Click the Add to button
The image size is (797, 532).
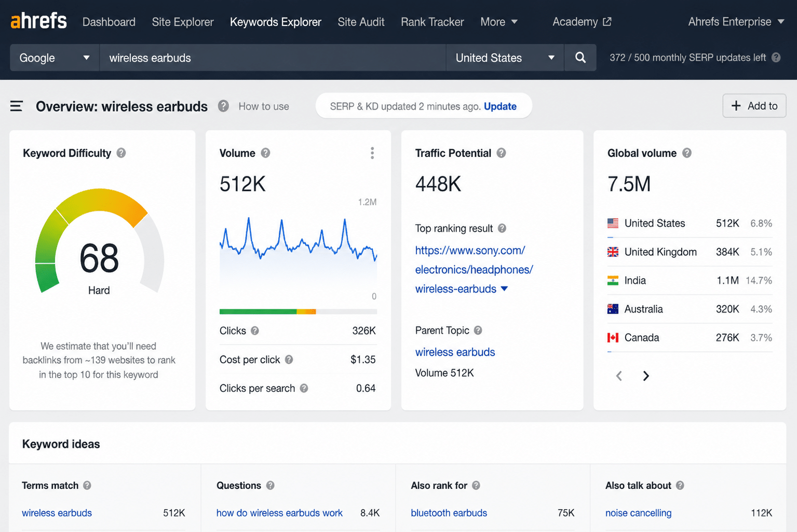pos(754,106)
